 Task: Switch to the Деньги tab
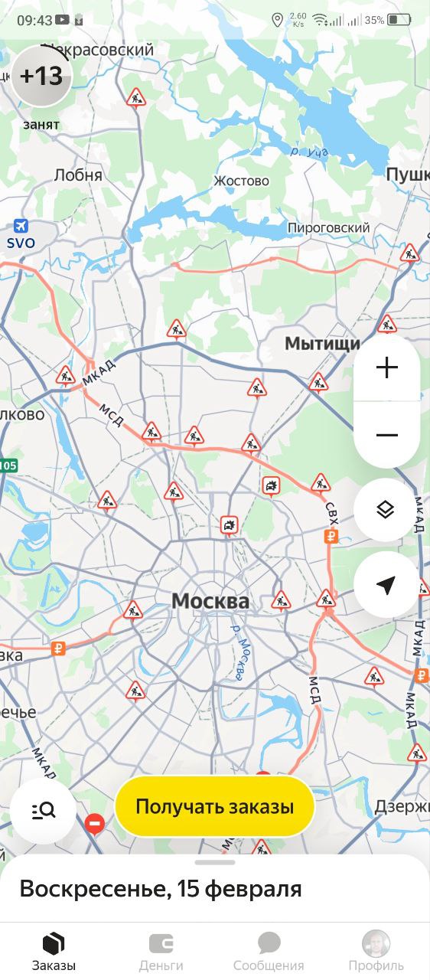click(x=161, y=952)
